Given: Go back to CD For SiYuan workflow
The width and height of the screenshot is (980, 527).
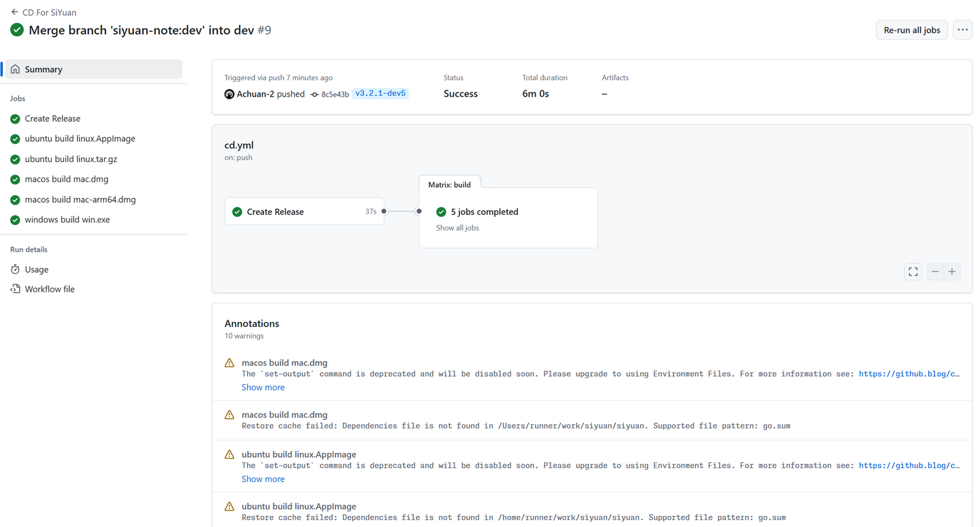Looking at the screenshot, I should tap(49, 12).
